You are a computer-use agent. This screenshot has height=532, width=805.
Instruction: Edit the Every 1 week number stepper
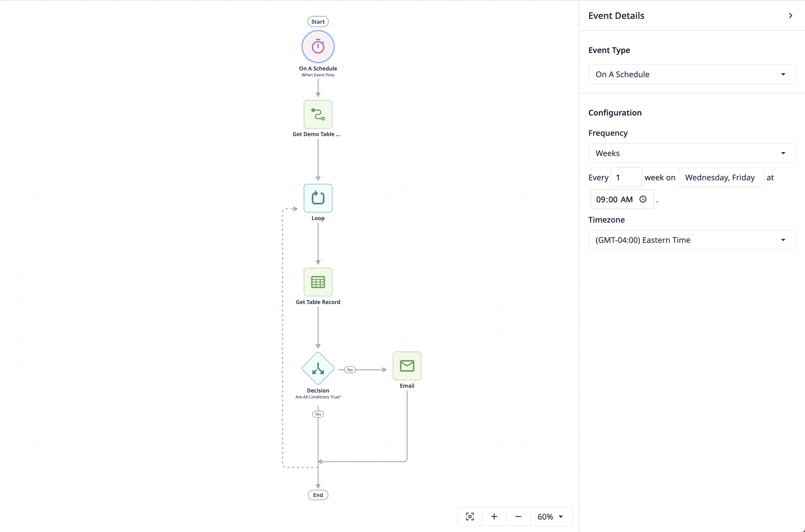[626, 177]
